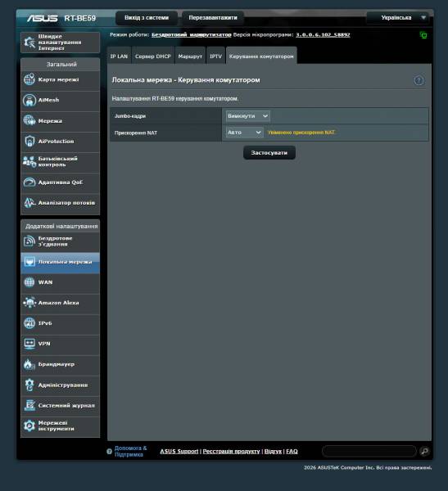The image size is (448, 491).
Task: Click the Батьківський контроль family icon
Action: (x=29, y=161)
